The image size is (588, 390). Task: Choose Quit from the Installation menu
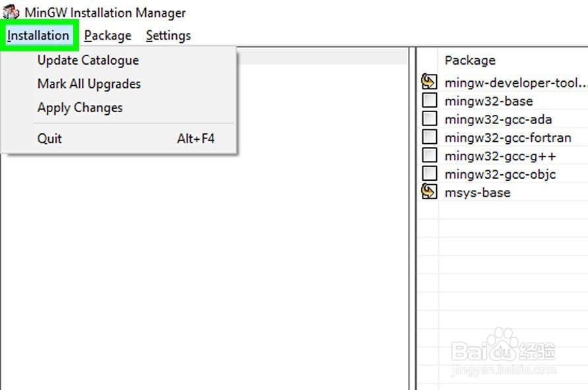click(125, 139)
